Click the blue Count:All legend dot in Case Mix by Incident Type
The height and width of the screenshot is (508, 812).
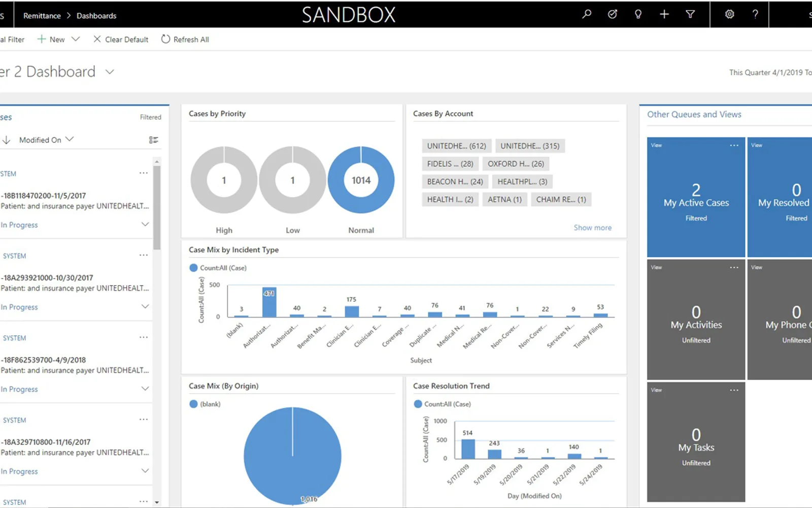pyautogui.click(x=193, y=268)
